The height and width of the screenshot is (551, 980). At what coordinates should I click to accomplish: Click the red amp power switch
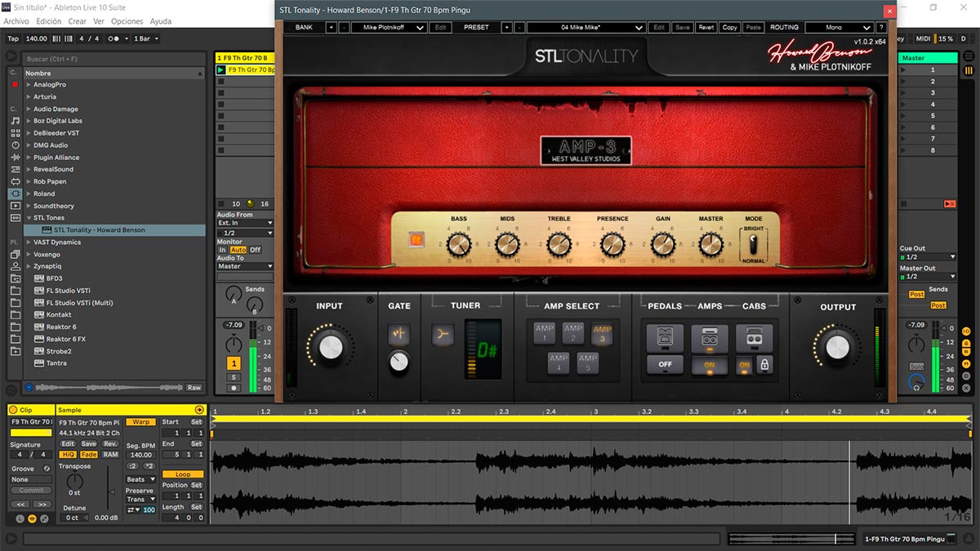click(416, 240)
